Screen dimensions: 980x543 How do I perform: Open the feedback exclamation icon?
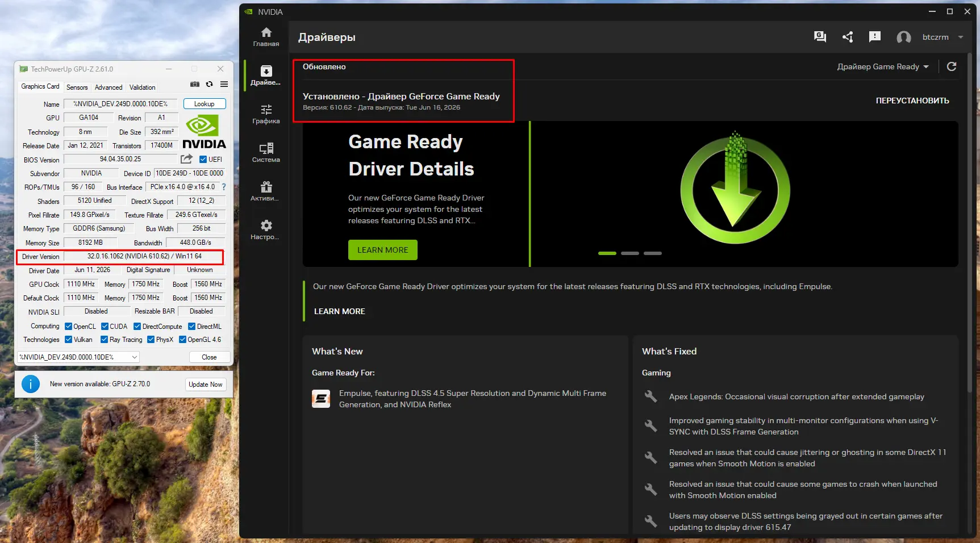point(875,37)
